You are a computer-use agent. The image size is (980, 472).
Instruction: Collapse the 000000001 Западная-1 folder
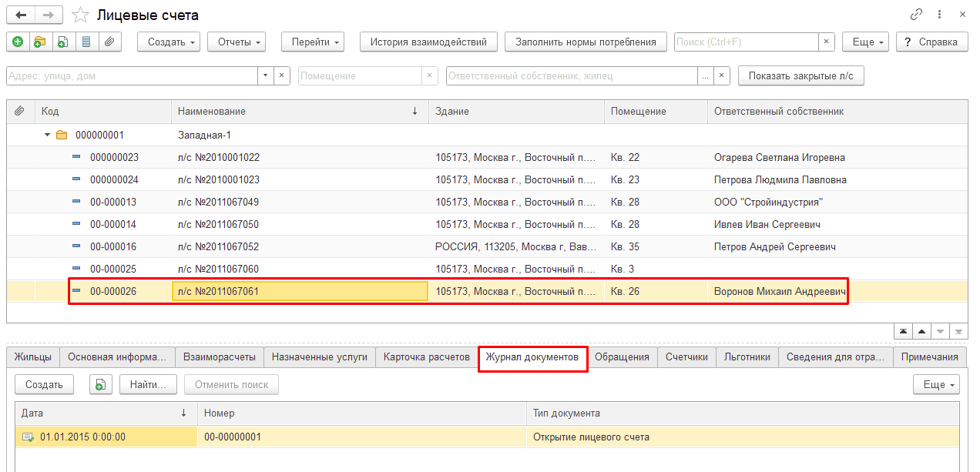coord(48,135)
